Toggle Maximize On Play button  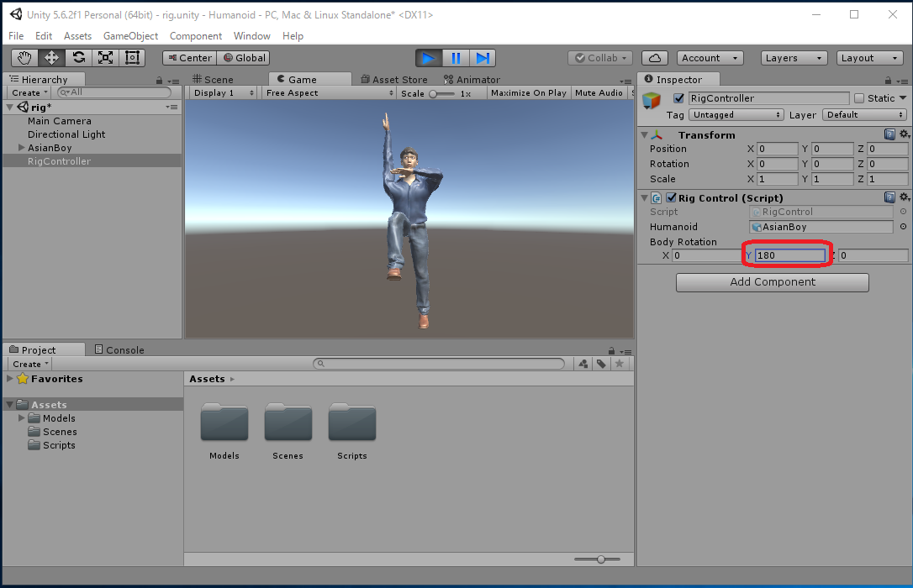tap(528, 93)
